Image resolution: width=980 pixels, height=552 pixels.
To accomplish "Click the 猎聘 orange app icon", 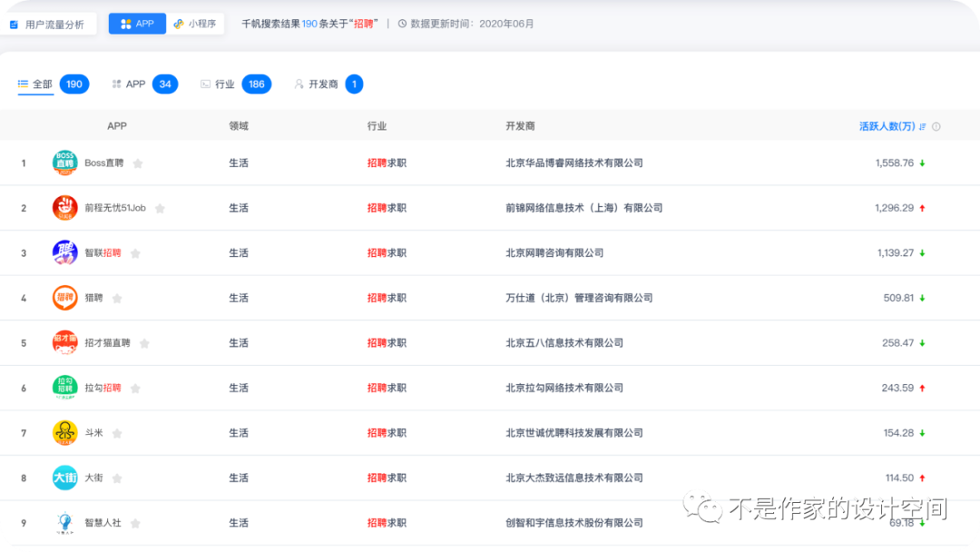I will click(64, 298).
